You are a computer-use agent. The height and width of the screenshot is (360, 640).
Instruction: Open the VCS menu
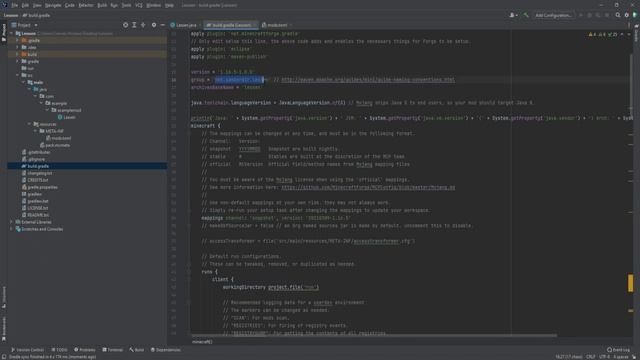click(139, 5)
